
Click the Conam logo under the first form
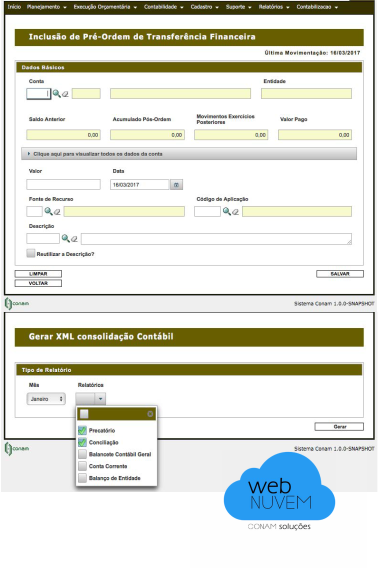click(17, 303)
